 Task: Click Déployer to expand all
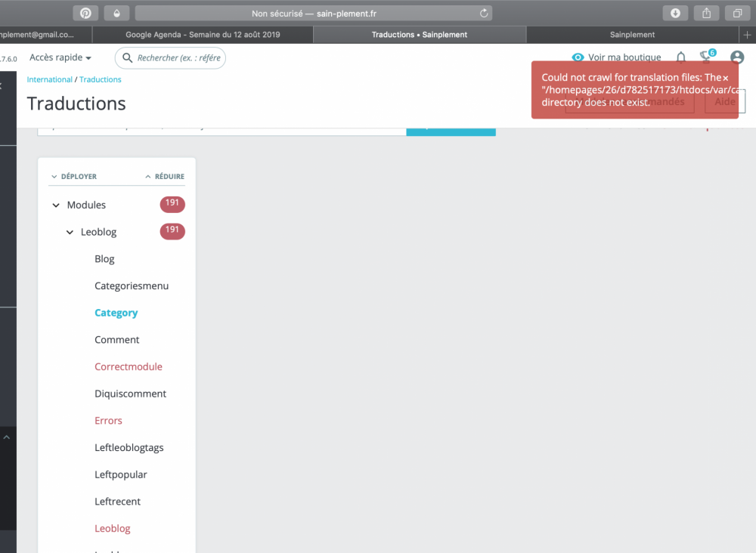point(74,176)
